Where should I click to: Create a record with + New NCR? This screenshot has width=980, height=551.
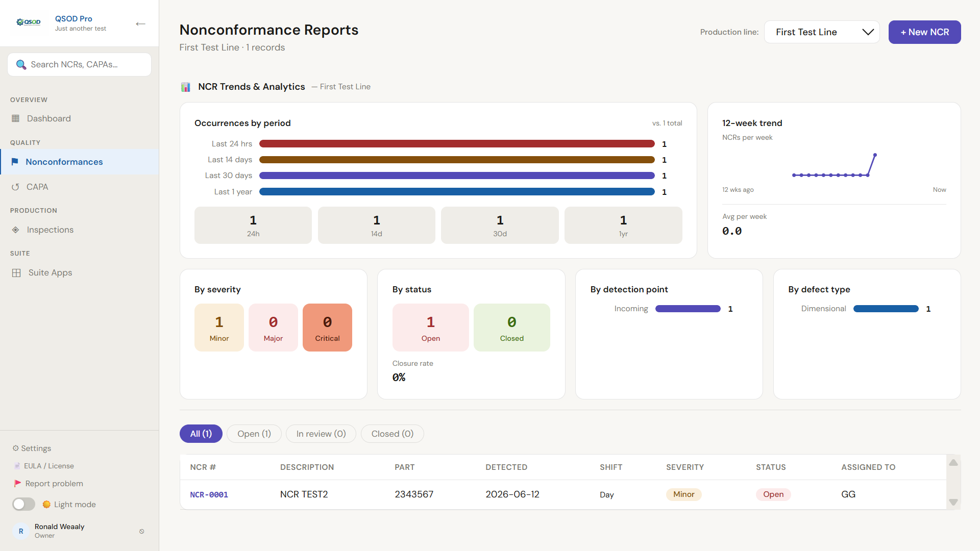(924, 32)
